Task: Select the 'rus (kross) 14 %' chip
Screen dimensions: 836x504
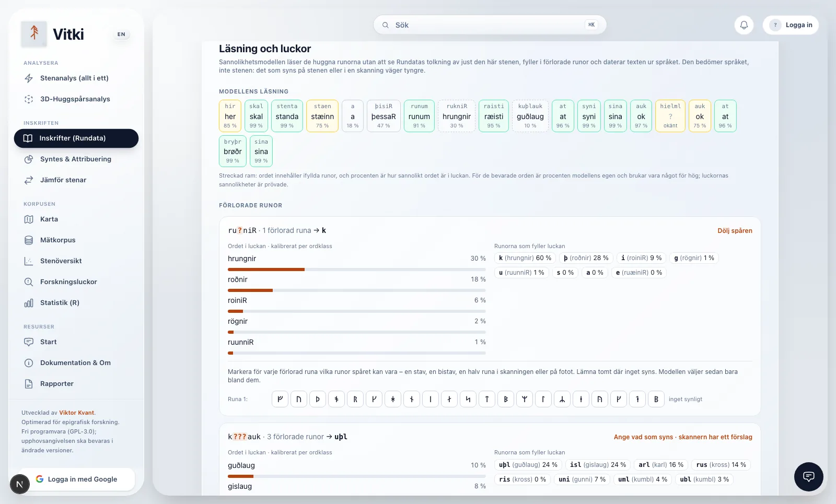Action: (721, 465)
